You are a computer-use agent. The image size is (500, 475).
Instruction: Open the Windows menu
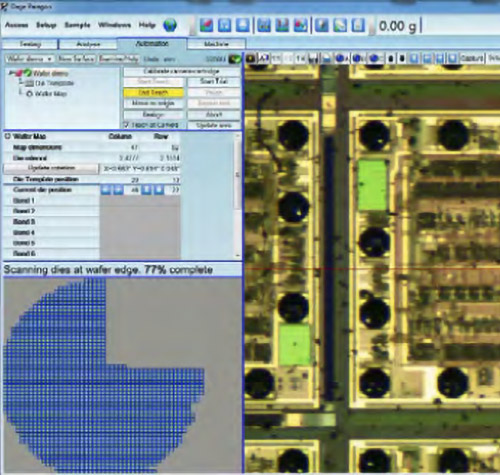(x=114, y=25)
